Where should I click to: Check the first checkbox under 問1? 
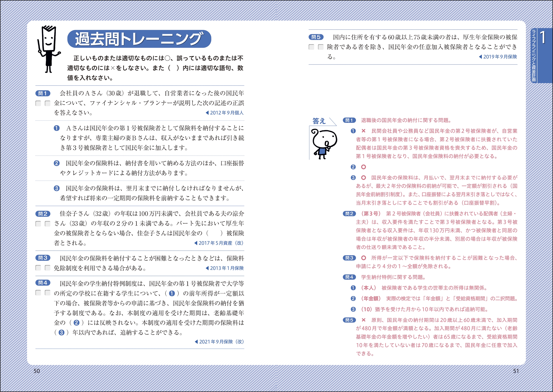click(x=38, y=103)
